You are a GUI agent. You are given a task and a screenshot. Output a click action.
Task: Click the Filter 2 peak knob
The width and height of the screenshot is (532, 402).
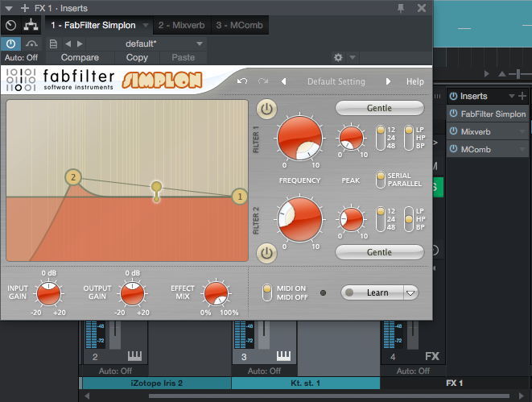point(351,219)
